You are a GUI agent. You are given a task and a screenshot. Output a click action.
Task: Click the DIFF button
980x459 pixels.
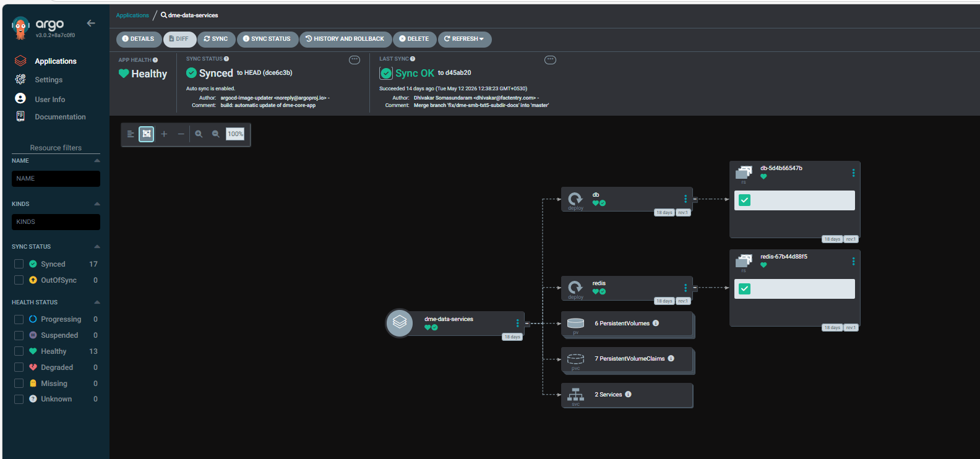point(179,39)
